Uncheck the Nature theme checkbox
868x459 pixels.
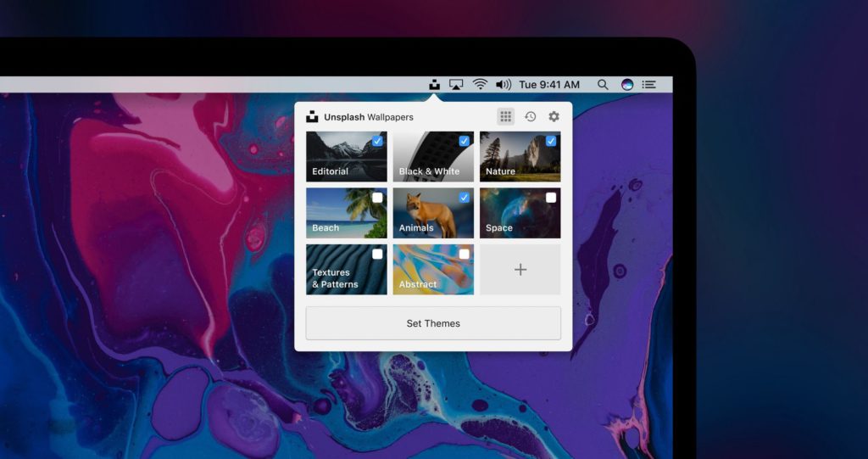click(551, 142)
